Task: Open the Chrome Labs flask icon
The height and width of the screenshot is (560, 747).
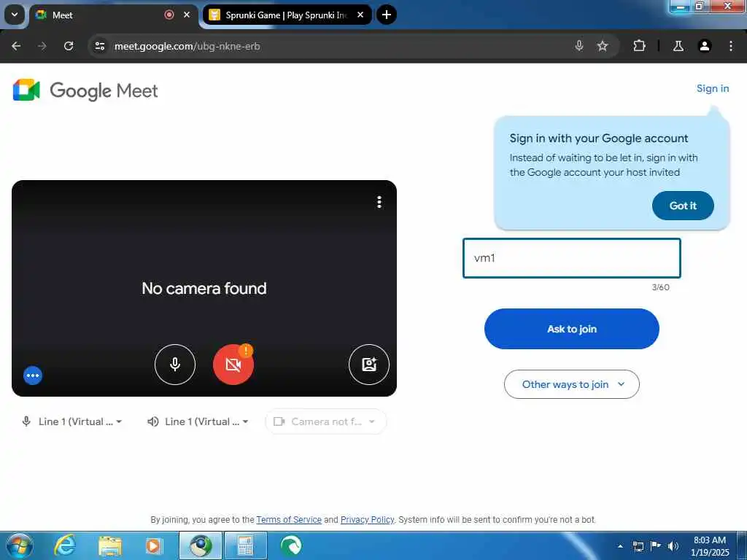Action: coord(678,46)
